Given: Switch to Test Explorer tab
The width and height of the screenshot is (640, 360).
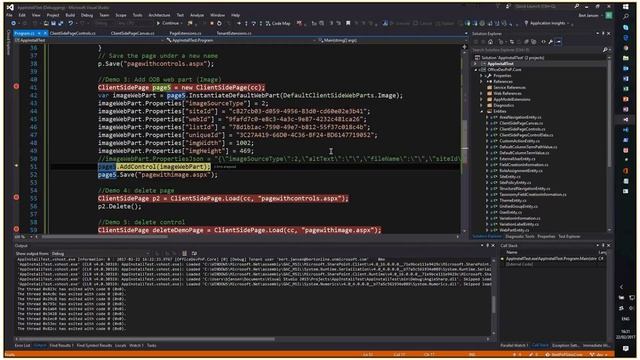Looking at the screenshot, I should click(x=569, y=237).
